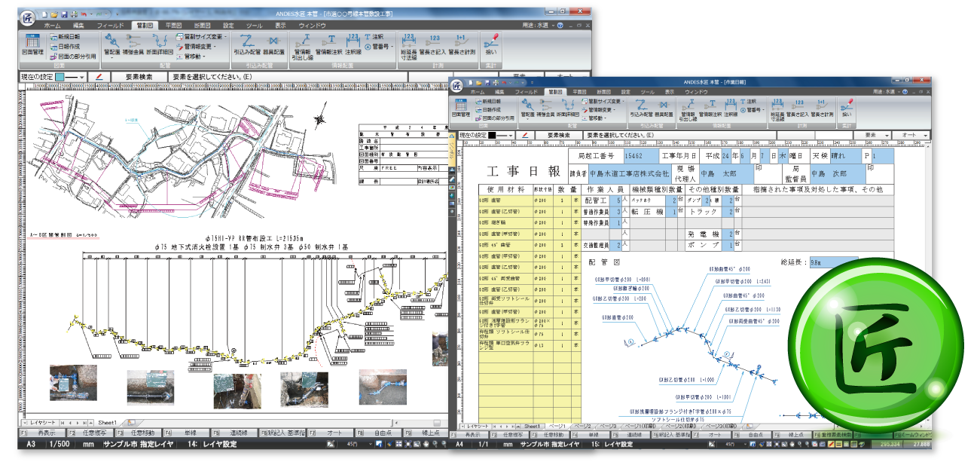
Task: Select 管長さ計測 tool in front window
Action: [x=822, y=109]
